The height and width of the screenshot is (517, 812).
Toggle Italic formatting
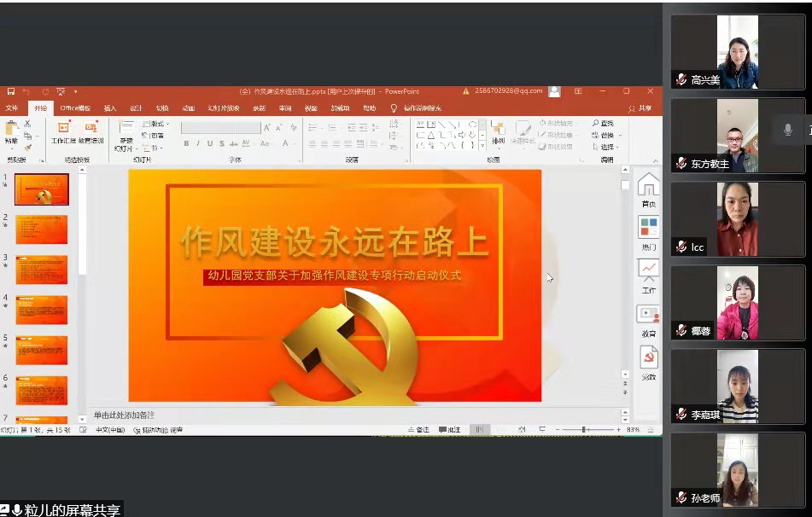198,143
